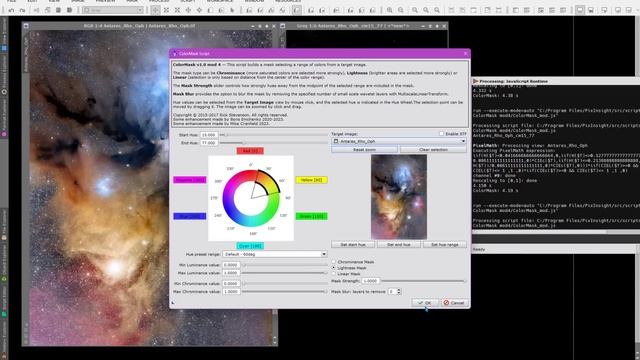Screen dimensions: 640x360
Task: Select the Chrominance Mask radio button
Action: tap(333, 262)
